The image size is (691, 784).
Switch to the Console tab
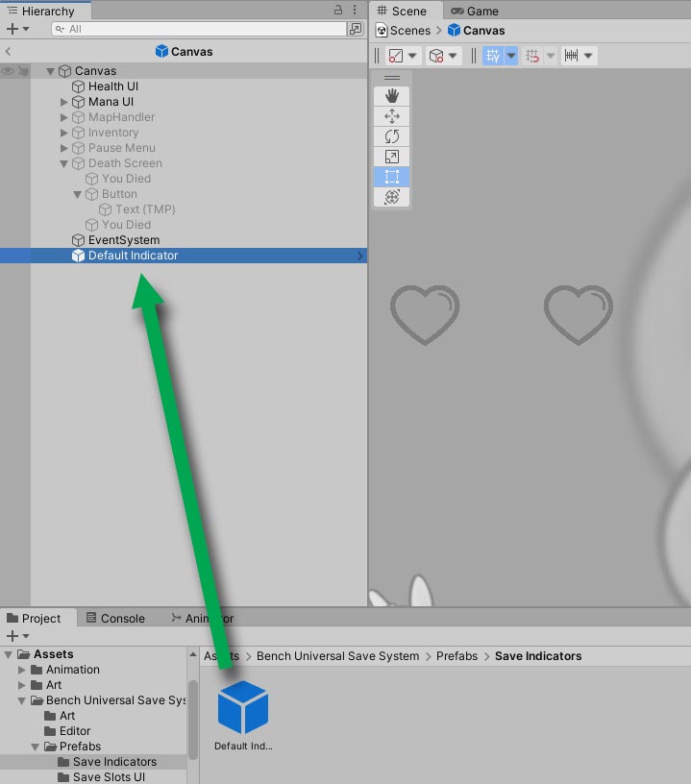pyautogui.click(x=115, y=619)
